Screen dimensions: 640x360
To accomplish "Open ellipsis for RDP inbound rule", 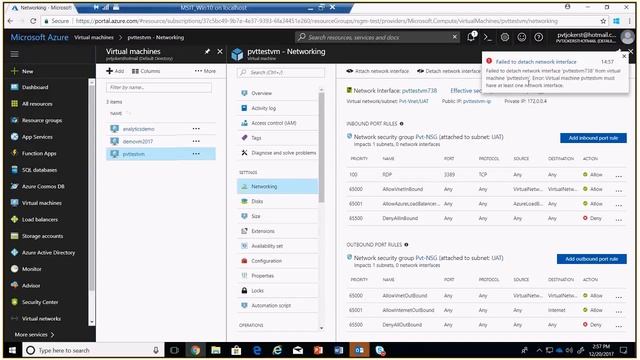I will pos(619,176).
